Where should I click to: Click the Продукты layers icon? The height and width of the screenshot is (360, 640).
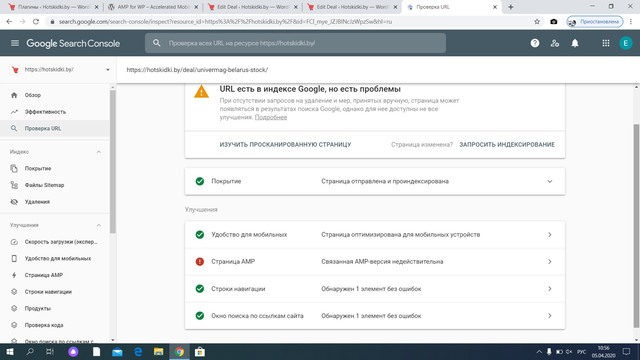pos(14,308)
